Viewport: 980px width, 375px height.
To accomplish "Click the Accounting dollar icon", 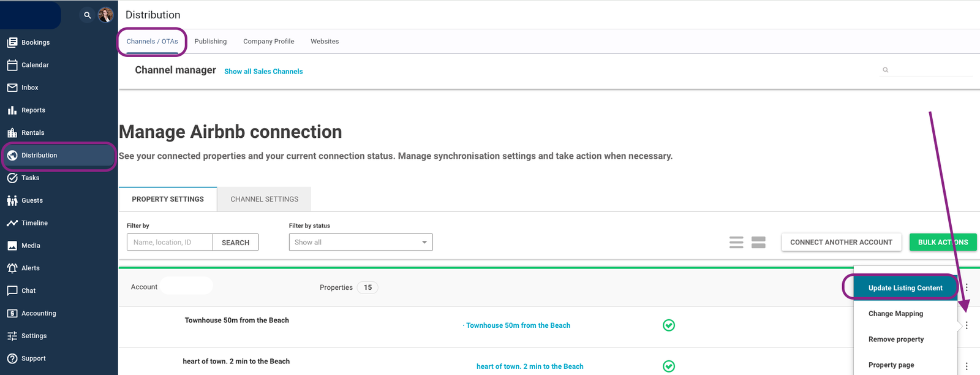I will click(x=12, y=313).
